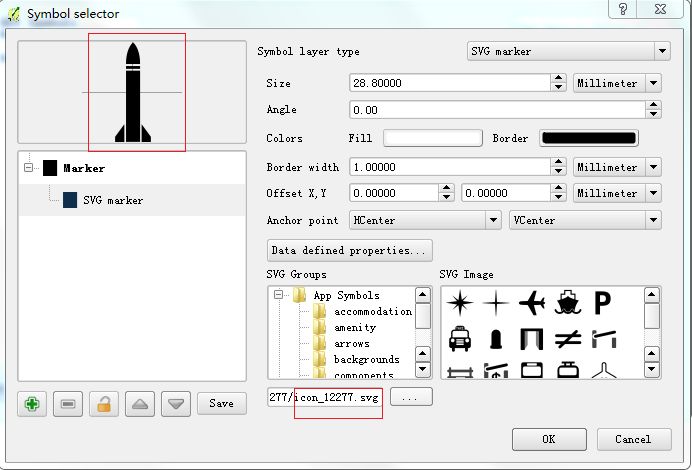Screen dimensions: 692x470
Task: Select the amenity group label
Action: (x=355, y=327)
